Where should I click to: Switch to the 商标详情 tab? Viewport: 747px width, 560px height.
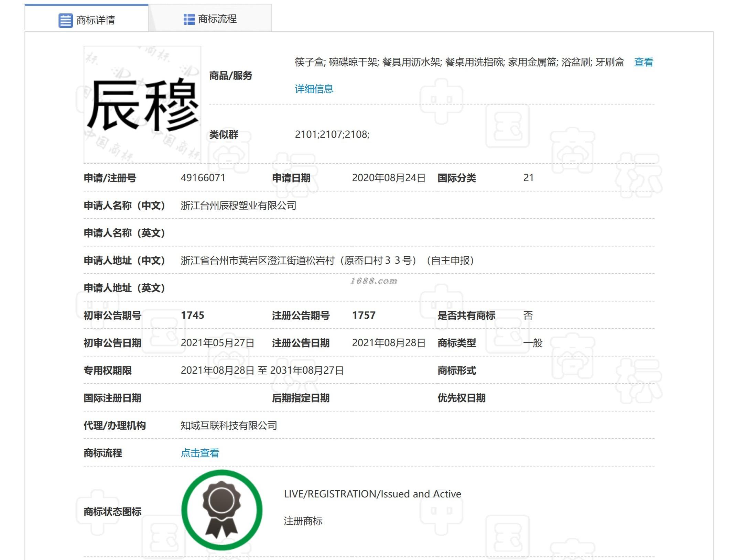(x=95, y=20)
